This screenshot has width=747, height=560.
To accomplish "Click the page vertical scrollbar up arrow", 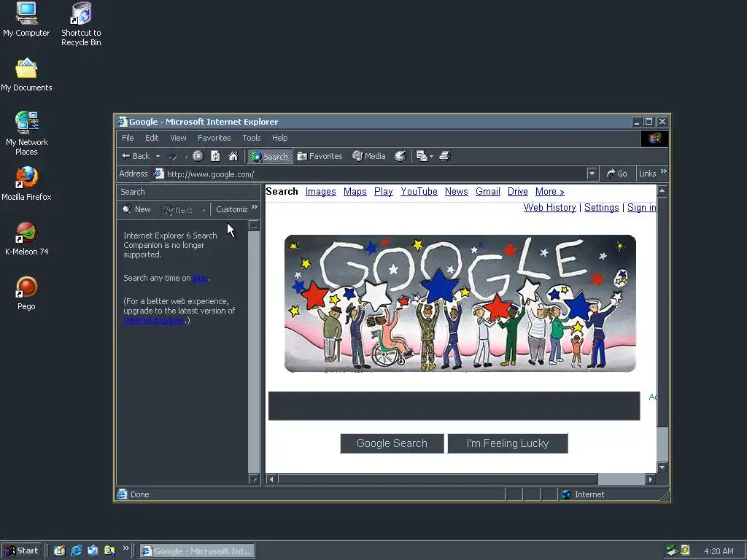I will [662, 191].
